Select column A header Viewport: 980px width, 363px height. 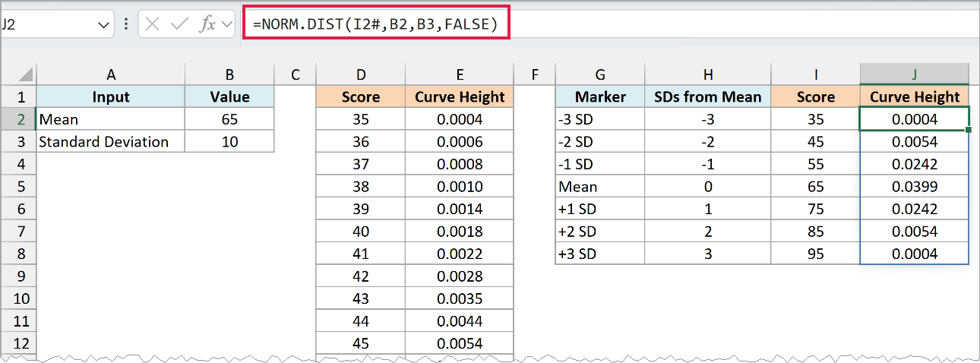[x=111, y=74]
